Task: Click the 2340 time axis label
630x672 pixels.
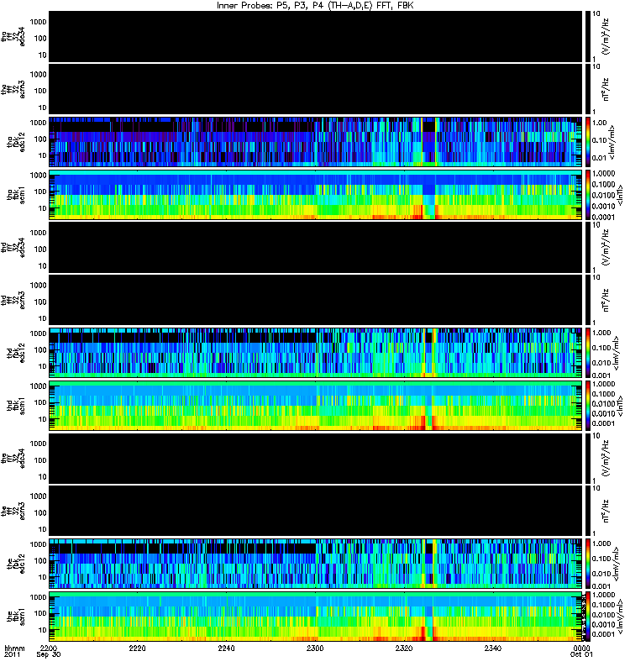Action: tap(493, 648)
